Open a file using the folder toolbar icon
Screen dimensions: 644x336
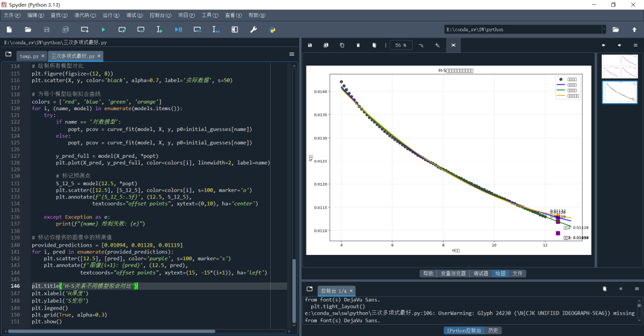coord(28,30)
